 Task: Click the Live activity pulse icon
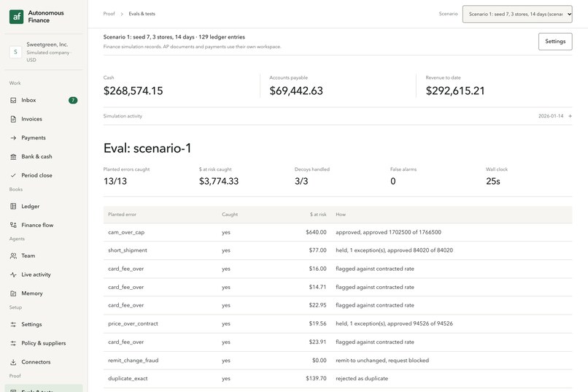(x=13, y=274)
